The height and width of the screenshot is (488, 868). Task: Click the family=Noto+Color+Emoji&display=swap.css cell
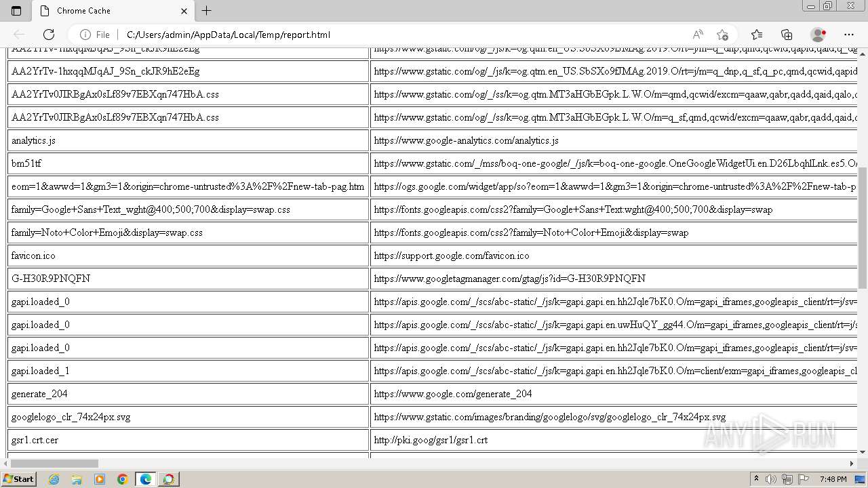click(x=188, y=232)
